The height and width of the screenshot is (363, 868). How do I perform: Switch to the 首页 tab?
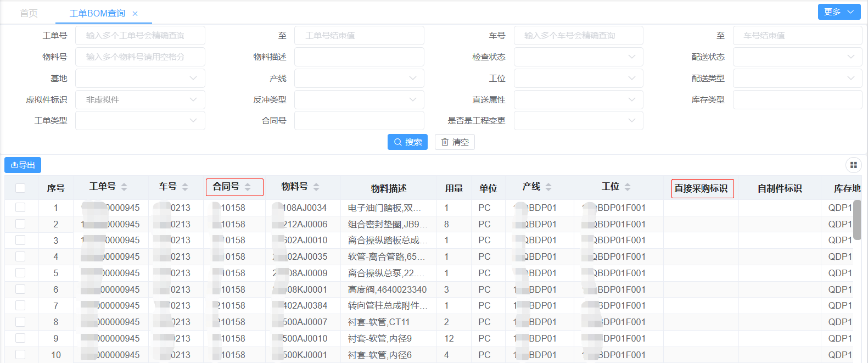coord(29,13)
